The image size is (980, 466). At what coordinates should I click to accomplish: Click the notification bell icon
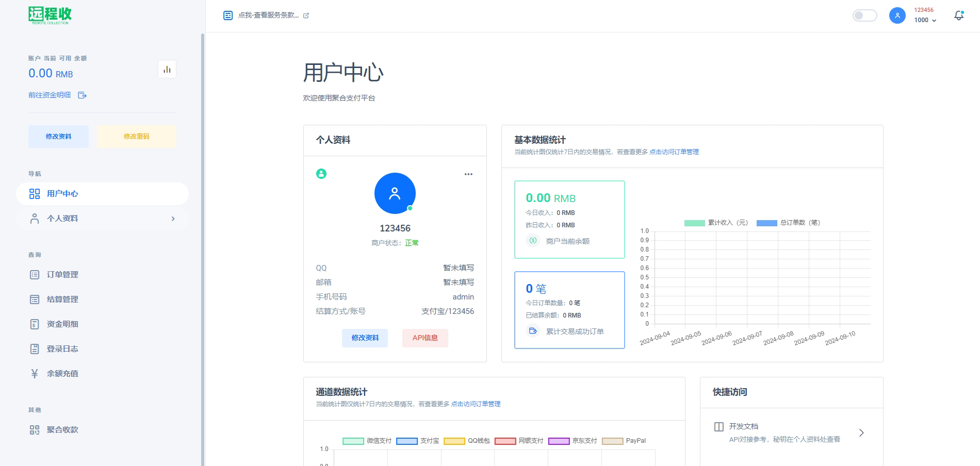[x=958, y=15]
